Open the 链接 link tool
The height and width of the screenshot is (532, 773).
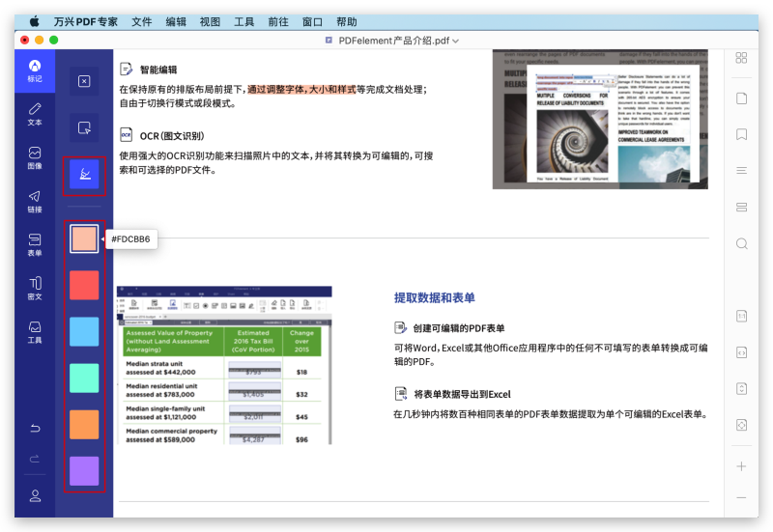(35, 202)
